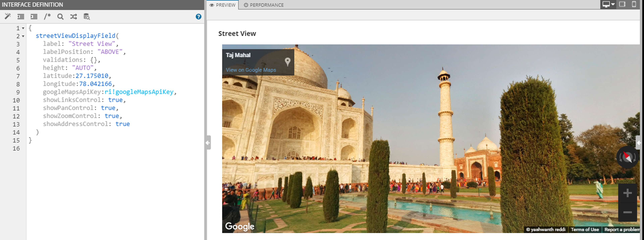
Task: Click true value of showAddressControl
Action: [122, 124]
